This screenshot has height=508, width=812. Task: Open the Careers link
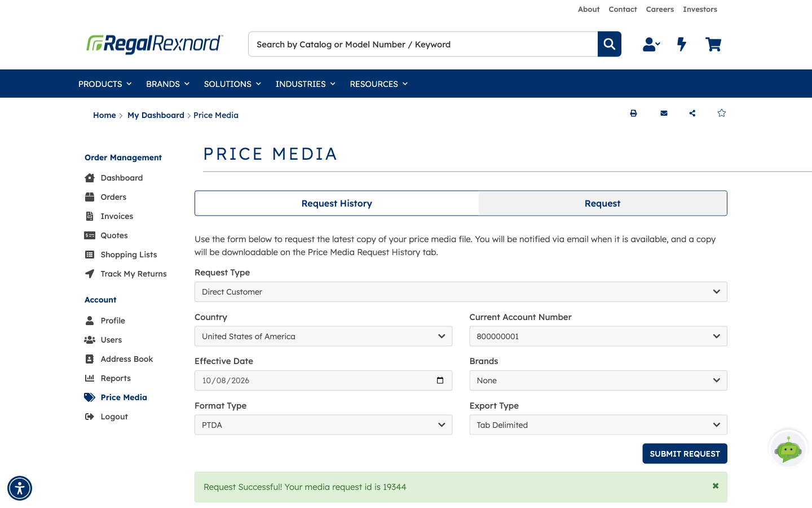[x=660, y=10]
